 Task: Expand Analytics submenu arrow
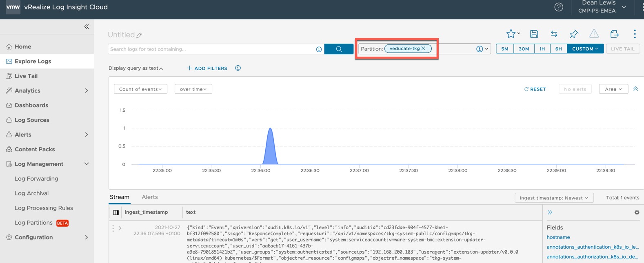[x=87, y=91]
